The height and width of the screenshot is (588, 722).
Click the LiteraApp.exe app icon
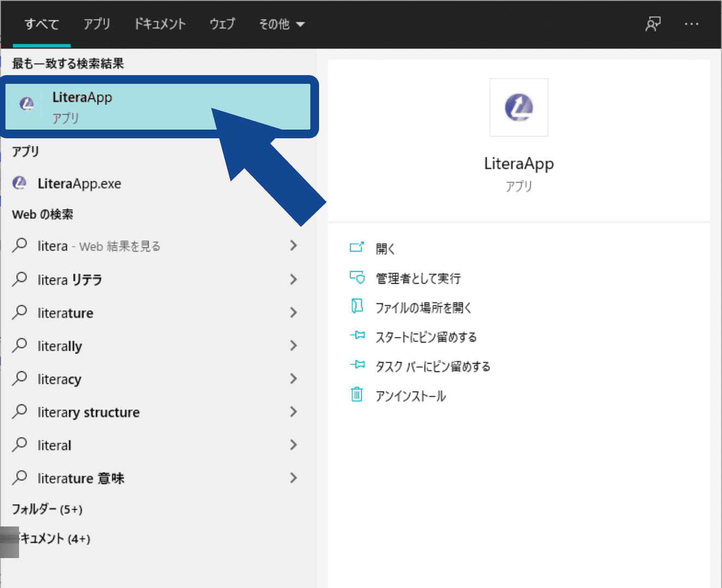coord(20,183)
